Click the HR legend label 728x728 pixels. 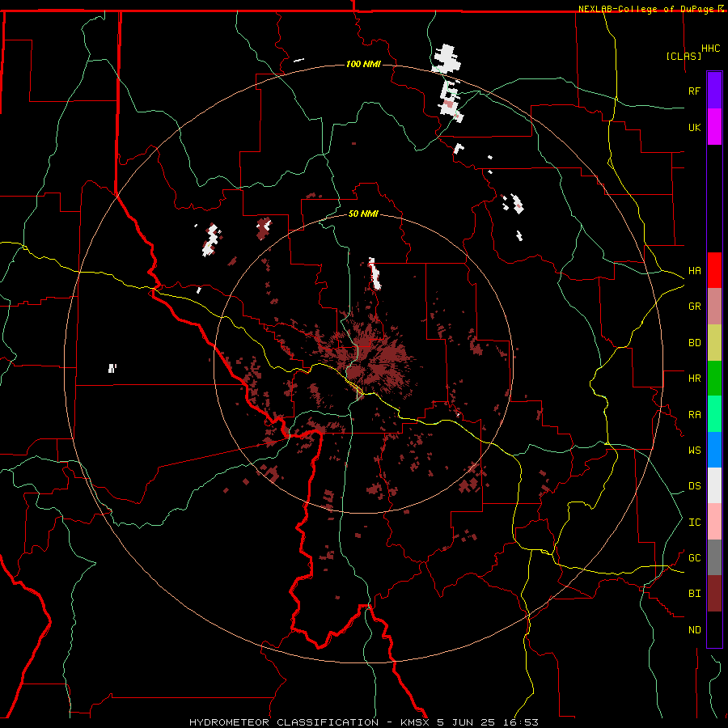(694, 379)
